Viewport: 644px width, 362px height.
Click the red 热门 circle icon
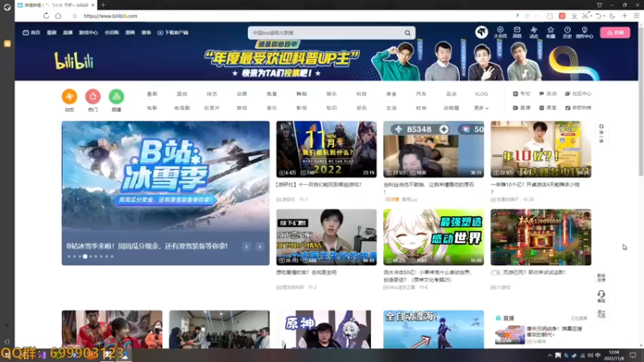pos(93,97)
